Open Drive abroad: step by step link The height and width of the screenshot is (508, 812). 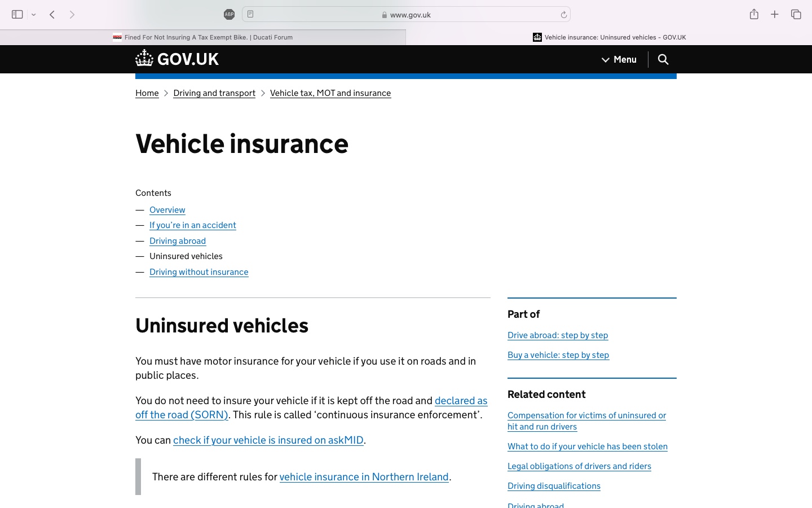pos(558,335)
